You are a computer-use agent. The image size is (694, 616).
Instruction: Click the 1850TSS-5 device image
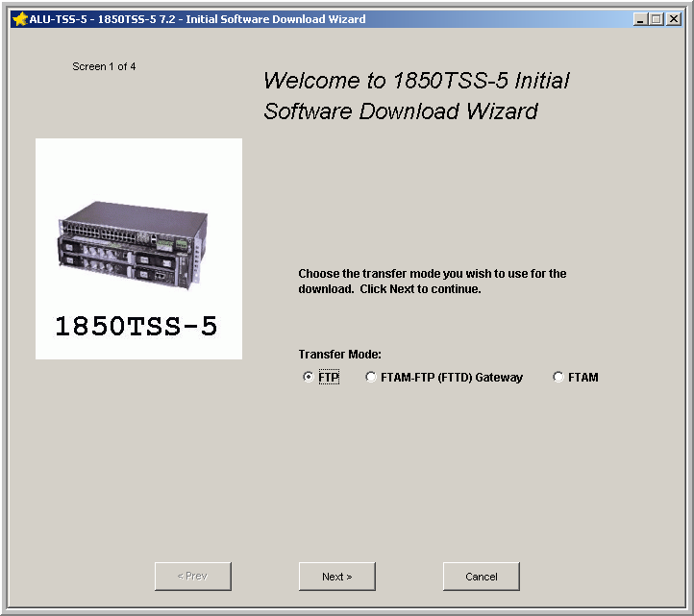138,249
